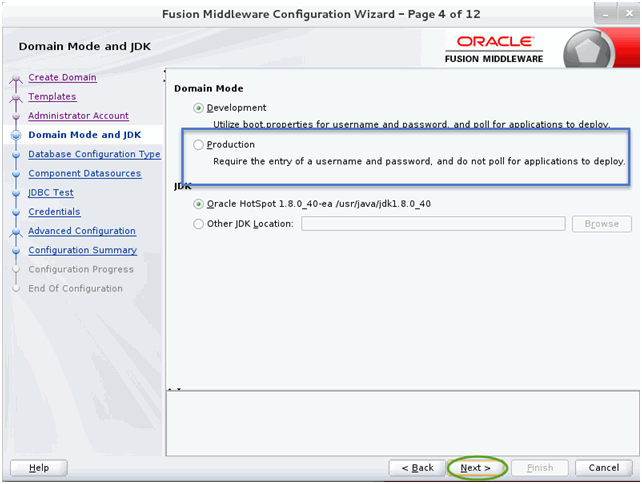The height and width of the screenshot is (484, 642).
Task: Cancel the configuration wizard
Action: 604,468
